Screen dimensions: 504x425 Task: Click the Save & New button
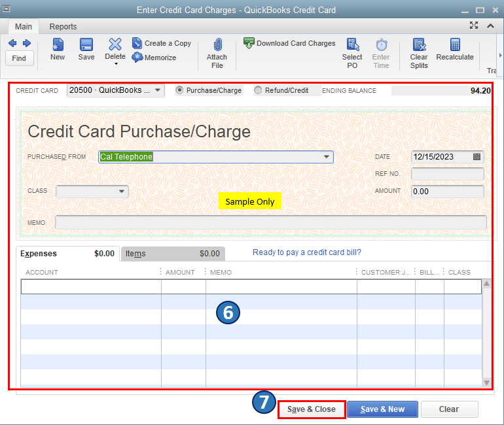(x=382, y=409)
